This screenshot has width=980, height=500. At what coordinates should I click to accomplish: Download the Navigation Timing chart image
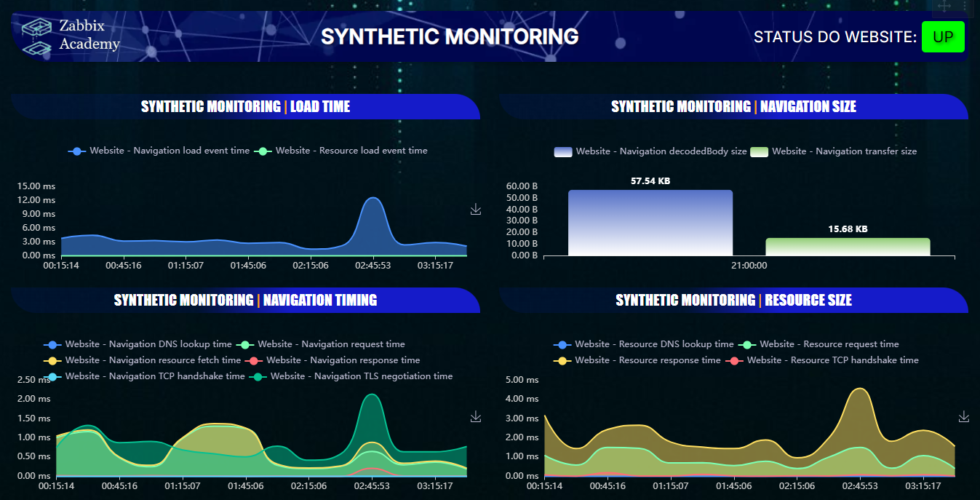click(x=476, y=416)
